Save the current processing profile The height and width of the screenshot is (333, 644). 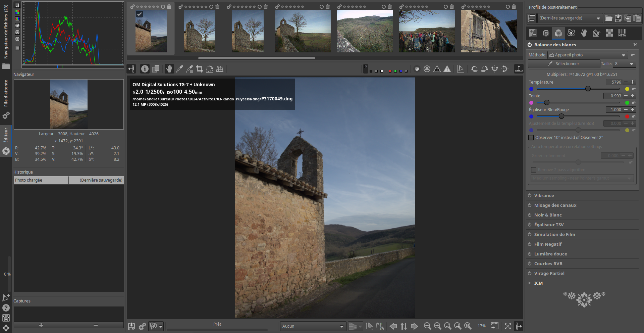coord(618,18)
